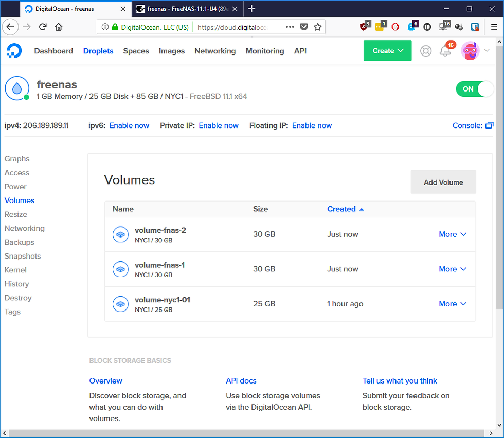504x438 pixels.
Task: Select Destroy in the droplet sidebar
Action: point(18,298)
